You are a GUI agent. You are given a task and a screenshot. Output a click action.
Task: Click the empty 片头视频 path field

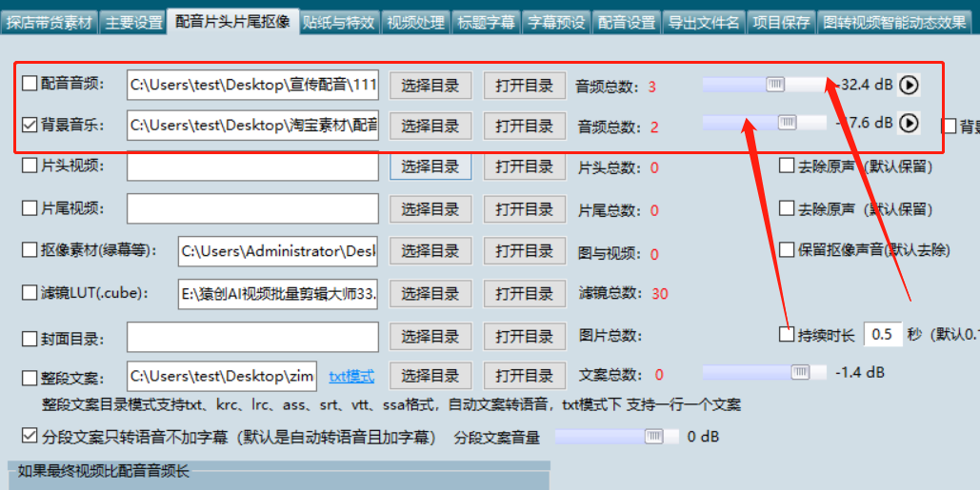click(252, 167)
